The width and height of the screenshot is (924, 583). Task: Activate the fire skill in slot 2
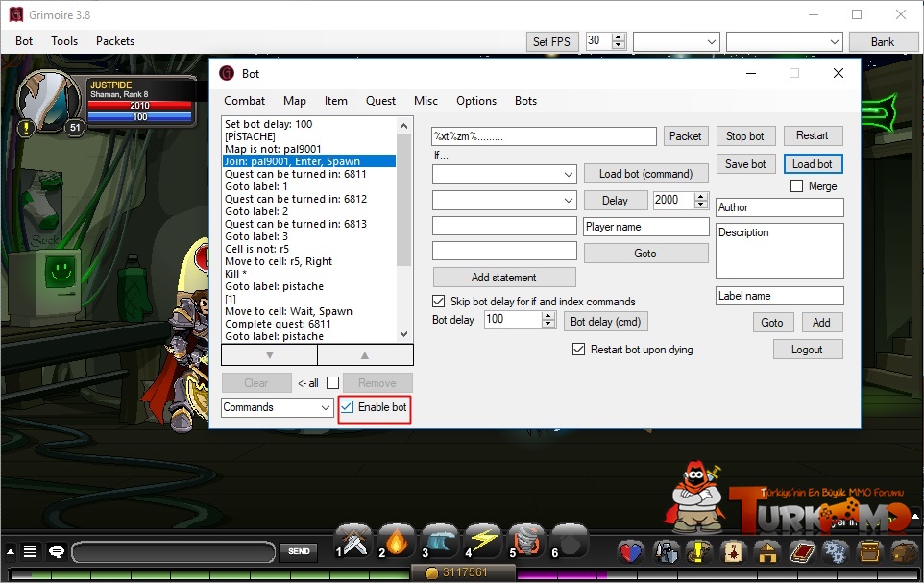tap(396, 543)
